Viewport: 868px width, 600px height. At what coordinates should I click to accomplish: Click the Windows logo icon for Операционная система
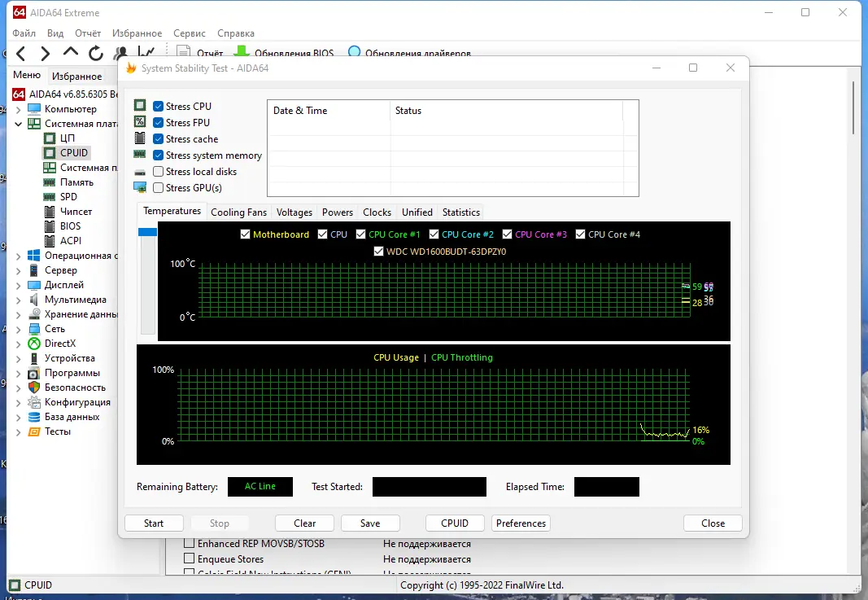[34, 256]
